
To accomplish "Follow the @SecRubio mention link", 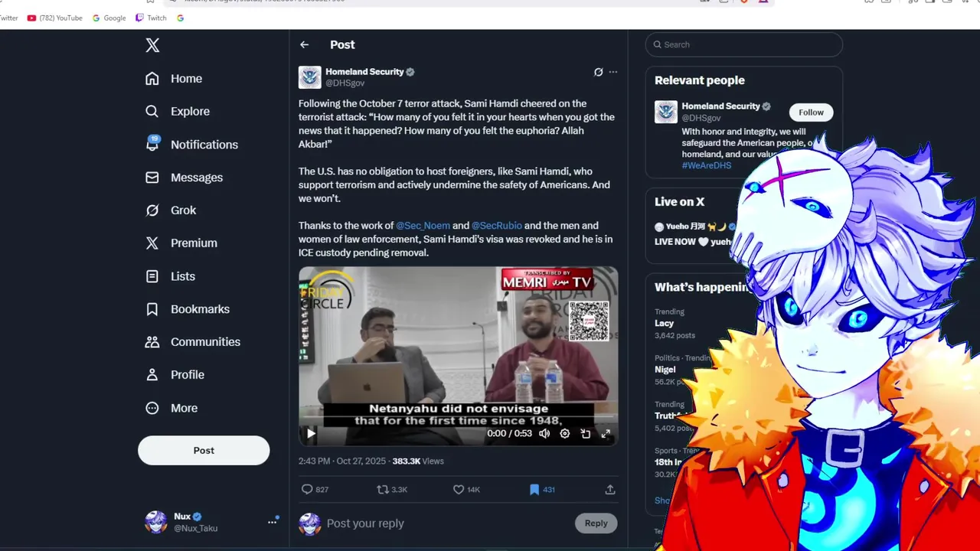I will [497, 226].
